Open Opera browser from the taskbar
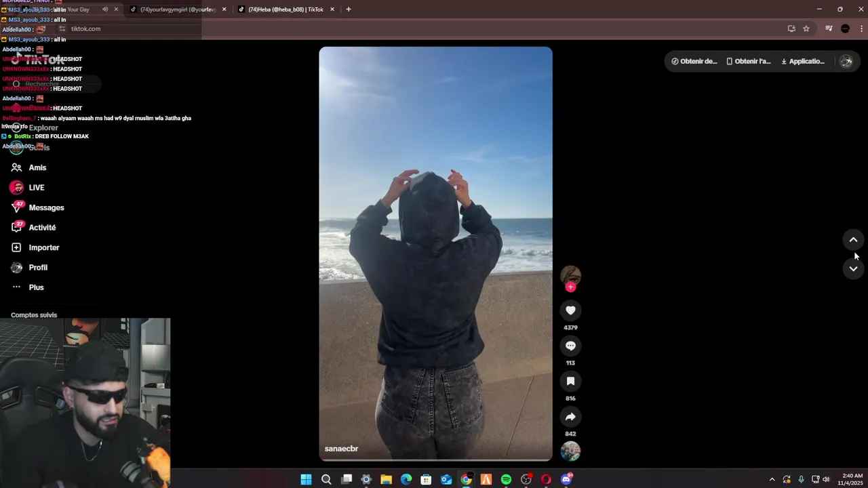Image resolution: width=868 pixels, height=488 pixels. 546,480
